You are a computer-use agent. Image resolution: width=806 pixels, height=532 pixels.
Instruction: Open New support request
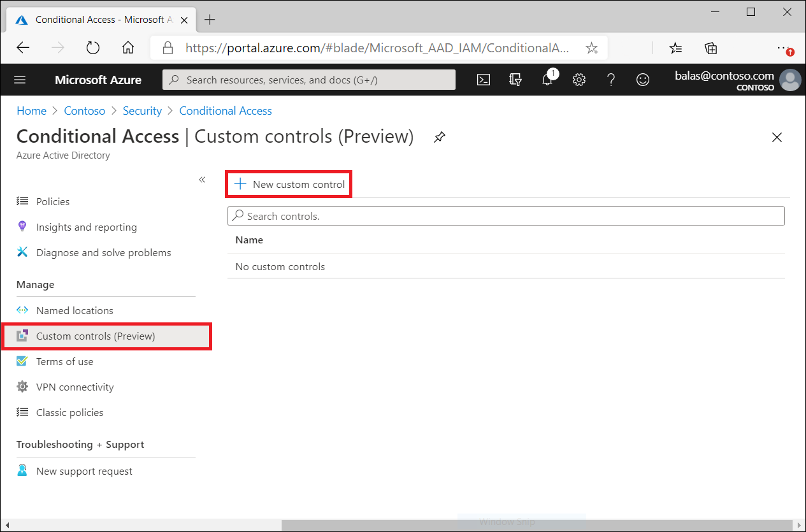click(x=84, y=471)
